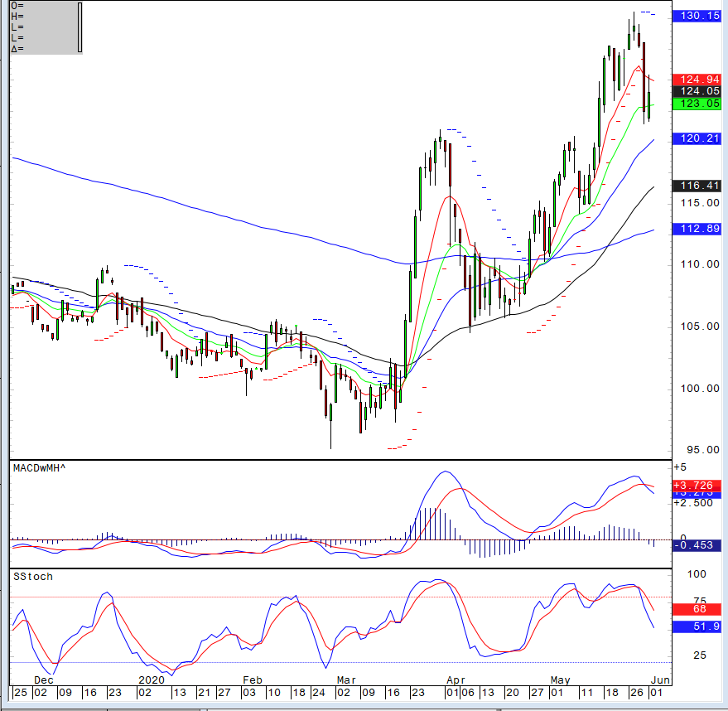Click the red +3.726 MACD value
This screenshot has width=728, height=711.
coord(697,486)
